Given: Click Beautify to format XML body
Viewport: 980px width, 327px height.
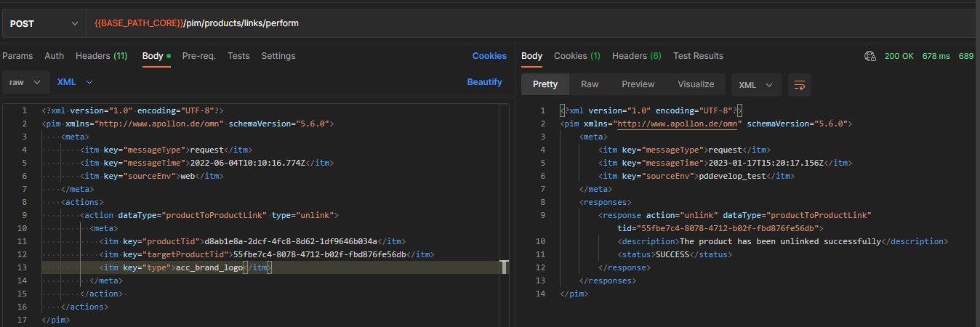Looking at the screenshot, I should pyautogui.click(x=484, y=82).
